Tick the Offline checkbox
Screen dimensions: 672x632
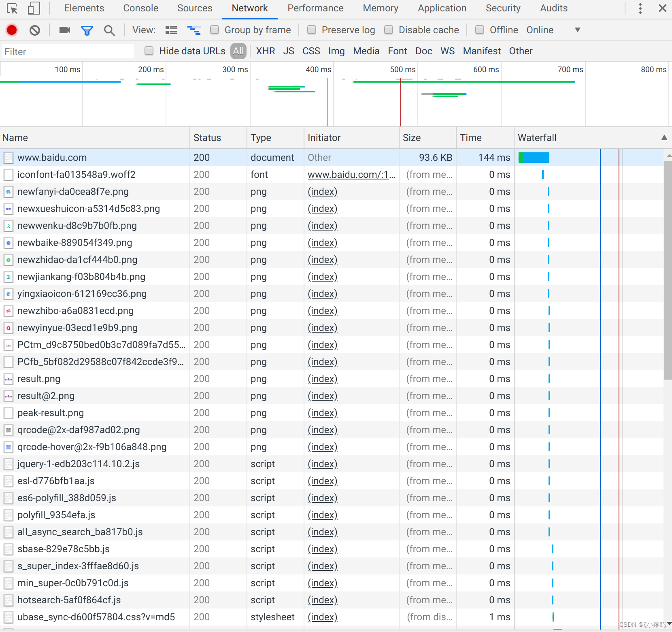pyautogui.click(x=480, y=30)
